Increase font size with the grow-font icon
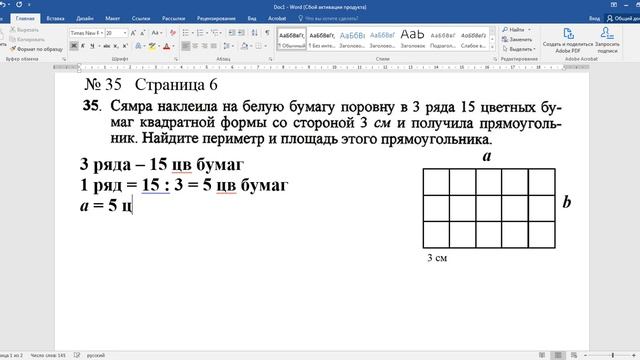Viewport: 640px width, 360px height. [x=133, y=33]
